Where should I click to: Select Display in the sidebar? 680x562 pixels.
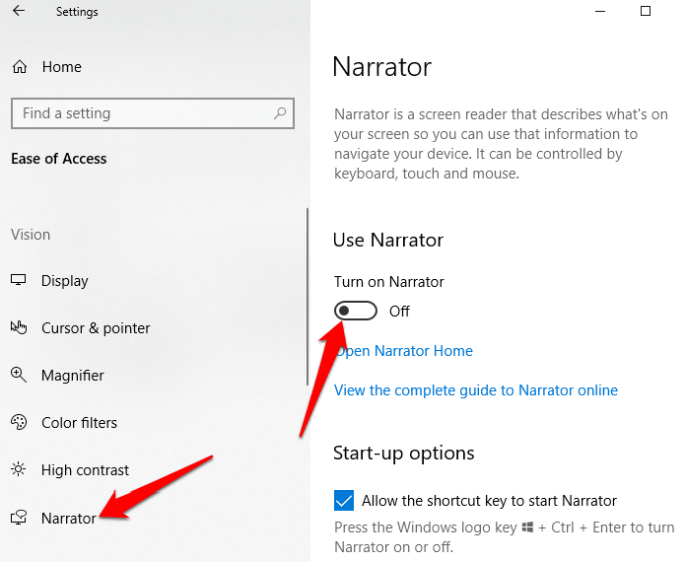(65, 281)
